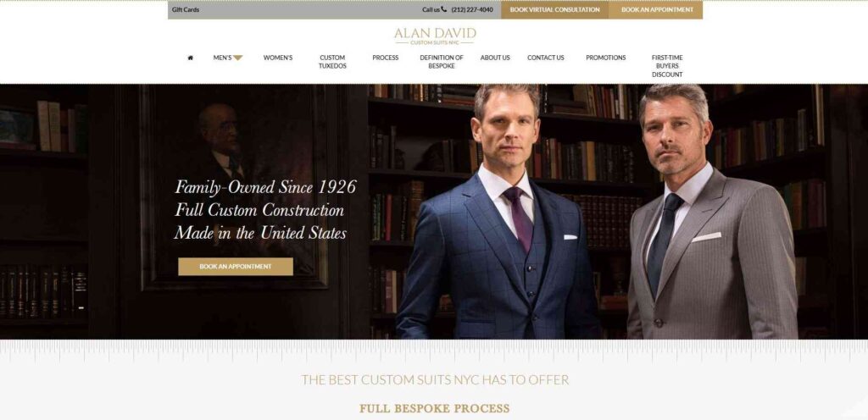Click the Gift Cards link
868x420 pixels.
click(x=186, y=9)
